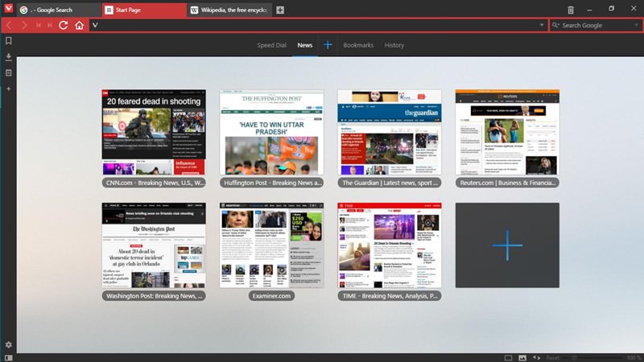Open the TIME speed dial thumbnail
The image size is (644, 362).
click(x=390, y=245)
